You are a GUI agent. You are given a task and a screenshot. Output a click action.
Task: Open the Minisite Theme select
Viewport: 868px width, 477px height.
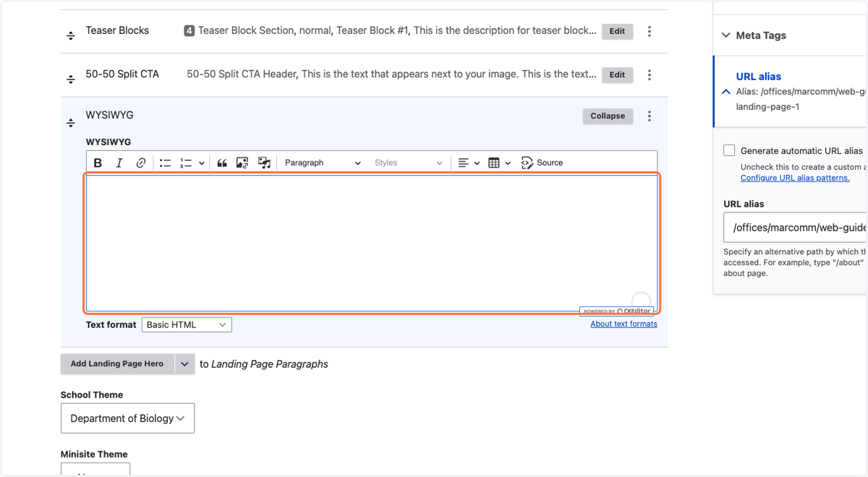(x=95, y=470)
